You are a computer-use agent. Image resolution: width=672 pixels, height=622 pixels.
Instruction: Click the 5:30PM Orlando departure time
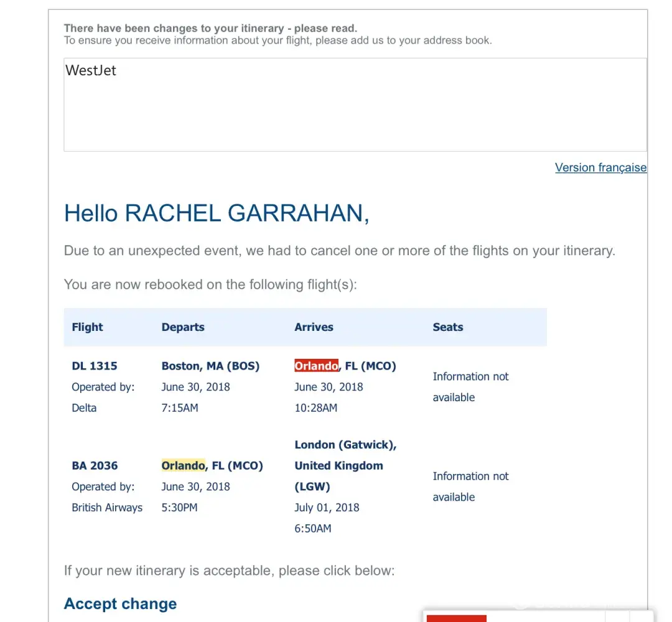pos(179,508)
